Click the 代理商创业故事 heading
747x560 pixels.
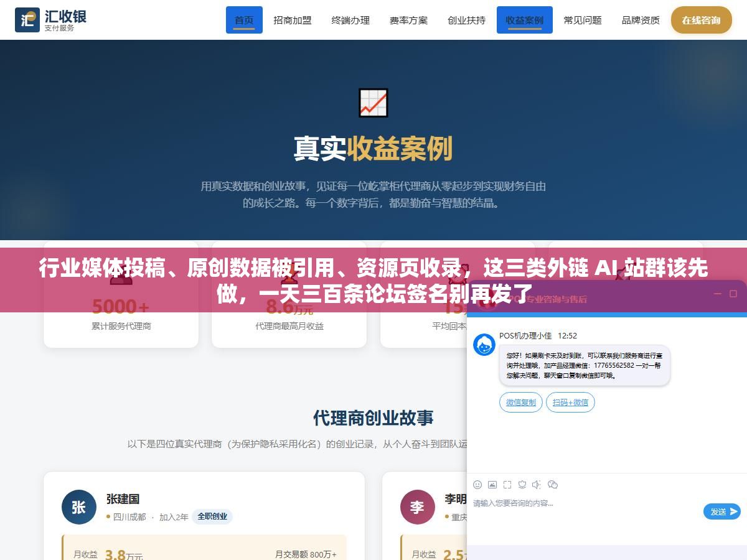pyautogui.click(x=374, y=418)
